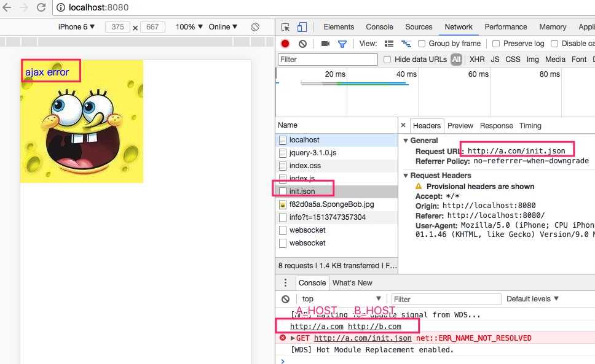This screenshot has width=595, height=364.
Task: Filter requests by CSS type
Action: (x=513, y=60)
